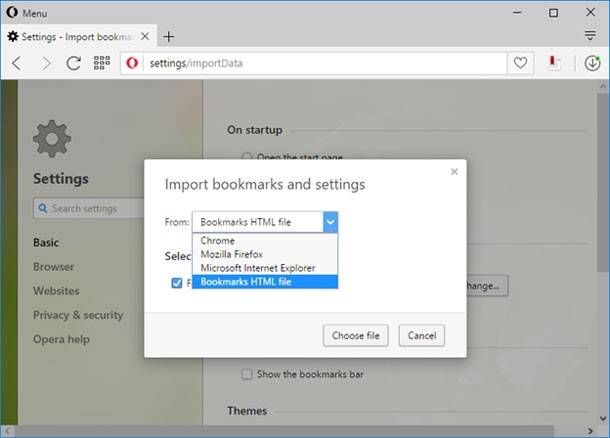Toggle the checked import item checkbox
Viewport: 610px width, 438px height.
(177, 283)
